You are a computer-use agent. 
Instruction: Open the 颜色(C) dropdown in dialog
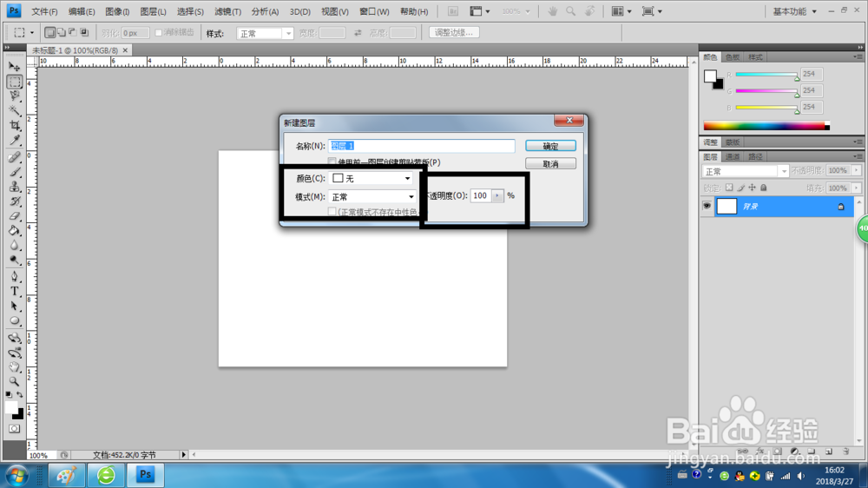371,178
